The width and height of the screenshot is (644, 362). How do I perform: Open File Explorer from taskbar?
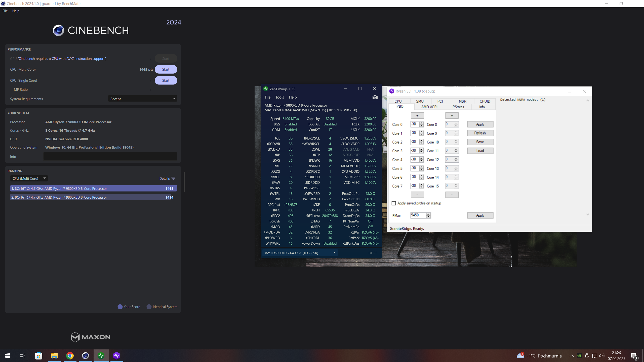pos(54,356)
